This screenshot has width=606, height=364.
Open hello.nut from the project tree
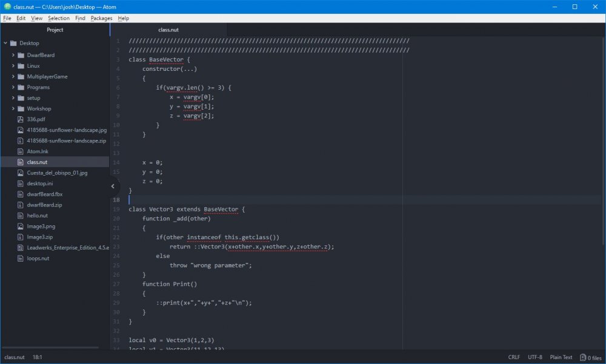[37, 216]
